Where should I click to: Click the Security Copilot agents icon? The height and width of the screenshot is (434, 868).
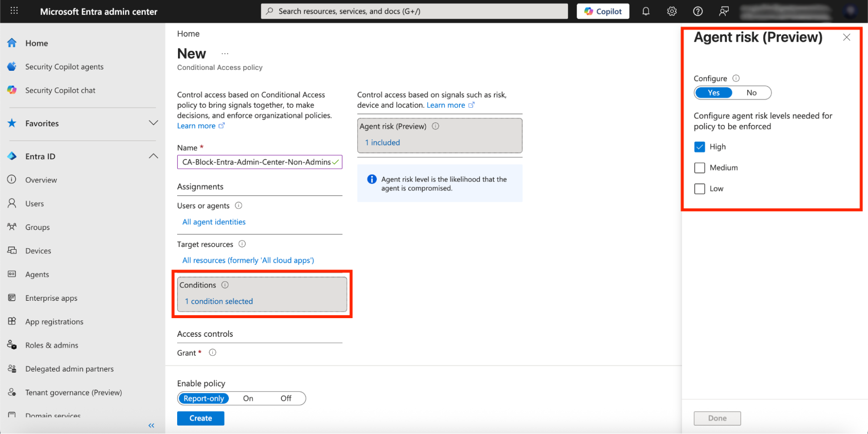(x=12, y=66)
